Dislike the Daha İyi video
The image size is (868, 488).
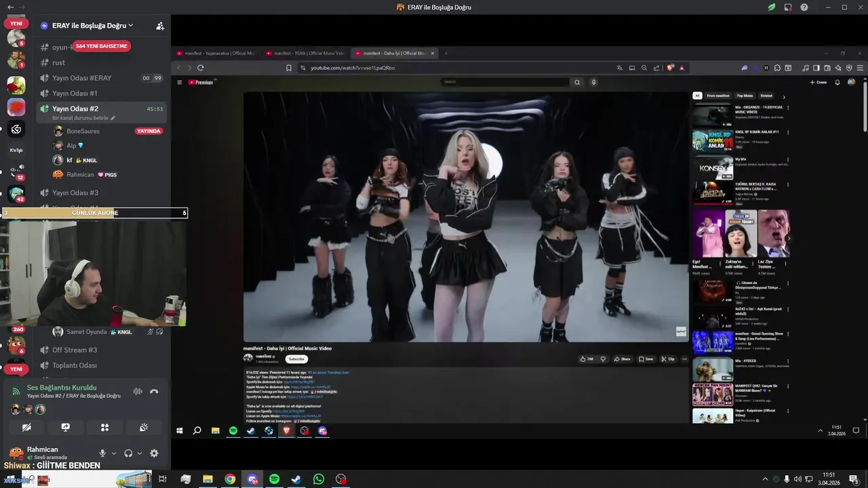coord(603,359)
